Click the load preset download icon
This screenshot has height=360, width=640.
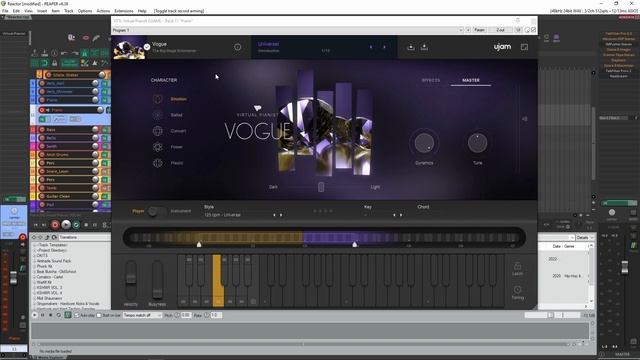click(411, 47)
